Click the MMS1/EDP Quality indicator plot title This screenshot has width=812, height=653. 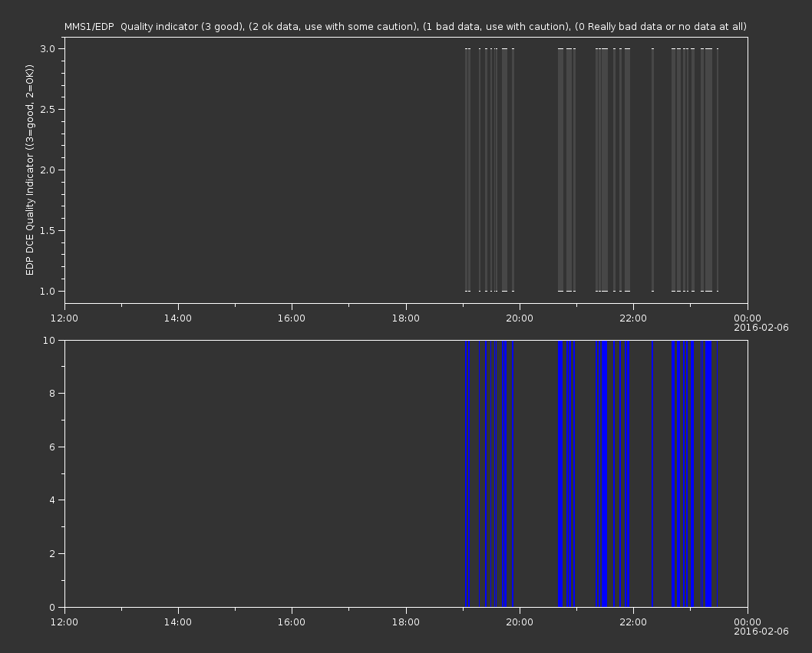click(x=405, y=26)
